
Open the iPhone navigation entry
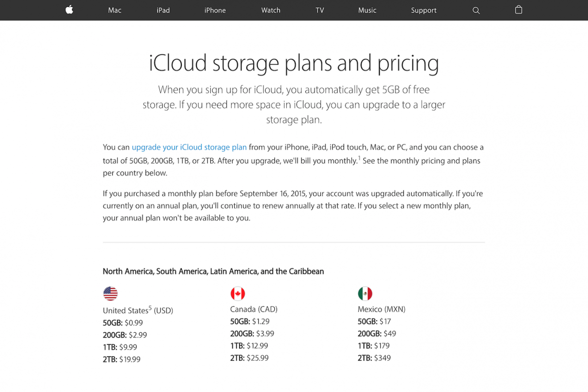coord(215,10)
